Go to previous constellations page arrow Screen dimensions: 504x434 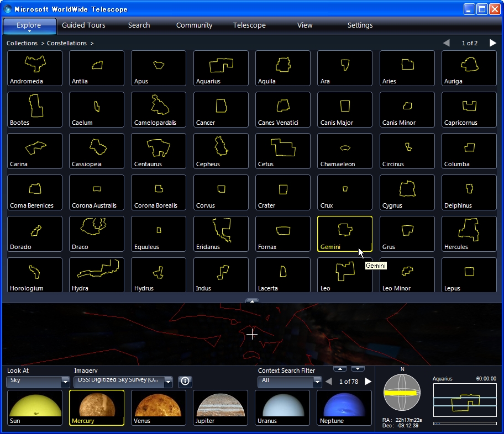pos(447,43)
